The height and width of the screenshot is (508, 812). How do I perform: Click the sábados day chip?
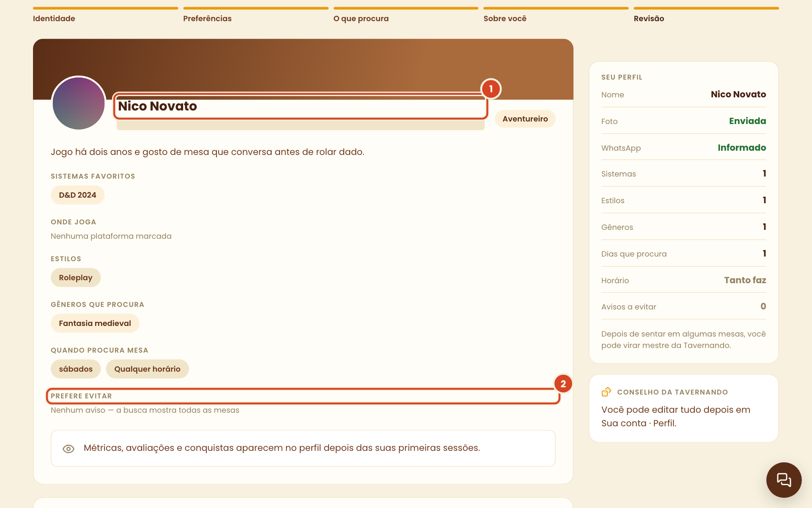point(76,369)
